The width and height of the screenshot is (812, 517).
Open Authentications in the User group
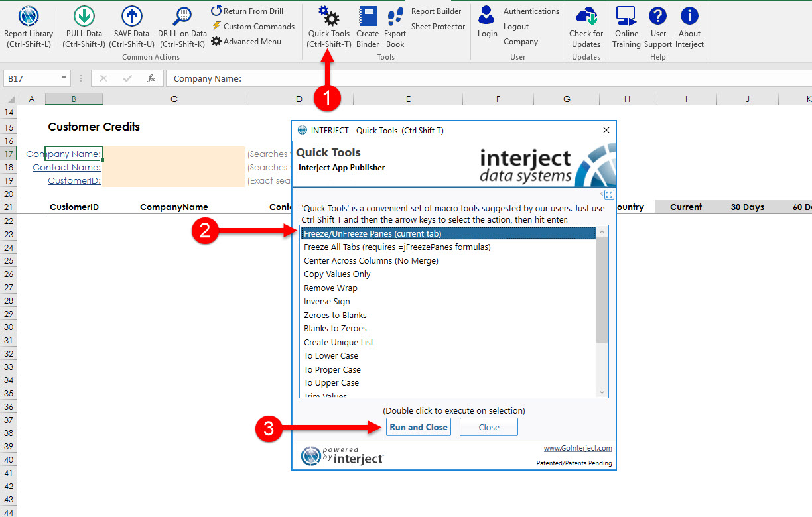[531, 11]
